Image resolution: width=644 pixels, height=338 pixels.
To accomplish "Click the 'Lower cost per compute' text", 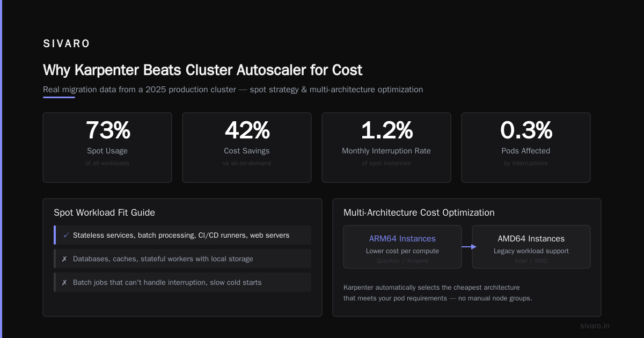I will [402, 251].
